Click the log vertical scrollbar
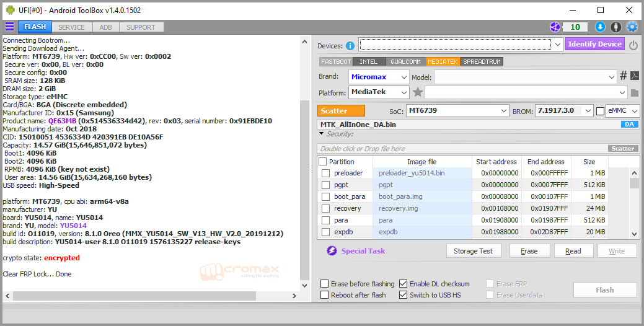 (304, 189)
